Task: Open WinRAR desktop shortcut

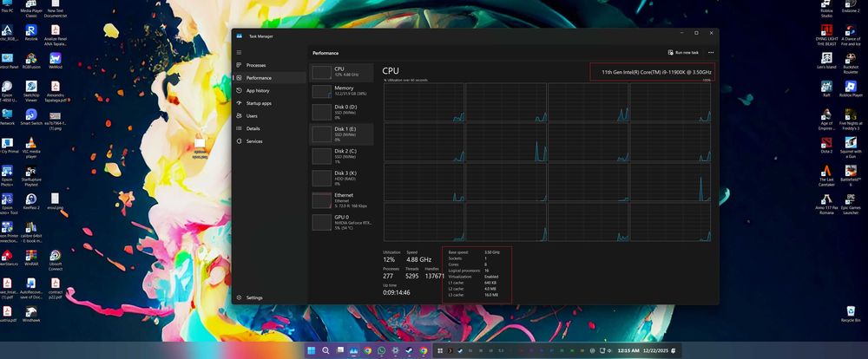Action: pyautogui.click(x=31, y=258)
